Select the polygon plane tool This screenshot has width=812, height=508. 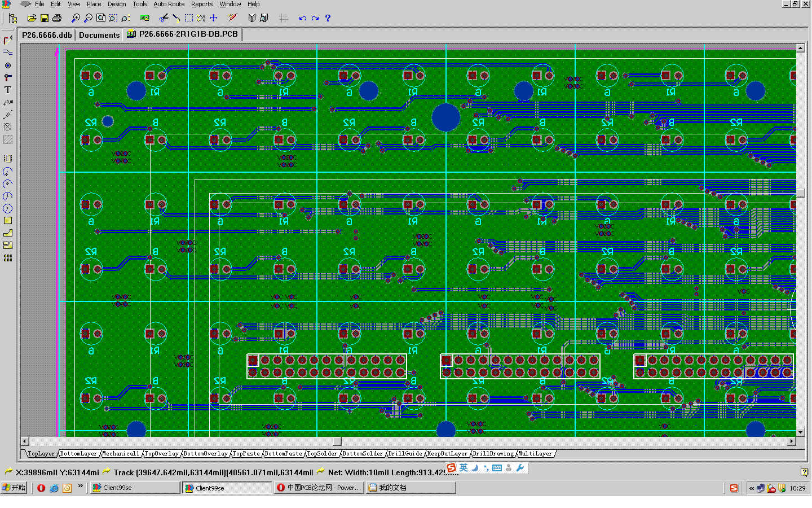click(x=8, y=233)
